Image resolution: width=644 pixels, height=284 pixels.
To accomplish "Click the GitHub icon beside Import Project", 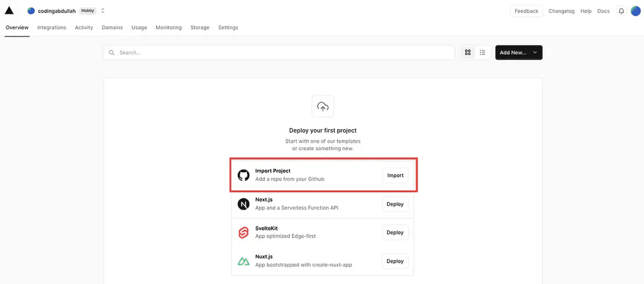I will tap(243, 175).
